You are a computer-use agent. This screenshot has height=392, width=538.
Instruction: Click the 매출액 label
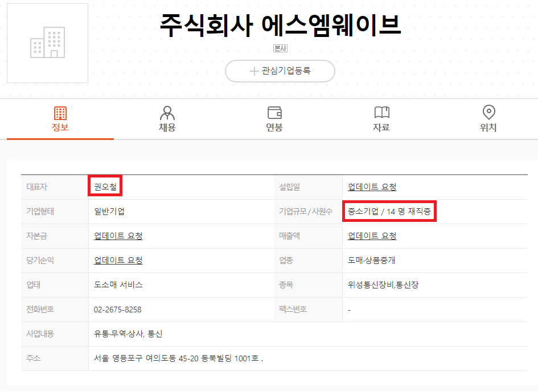pyautogui.click(x=289, y=236)
